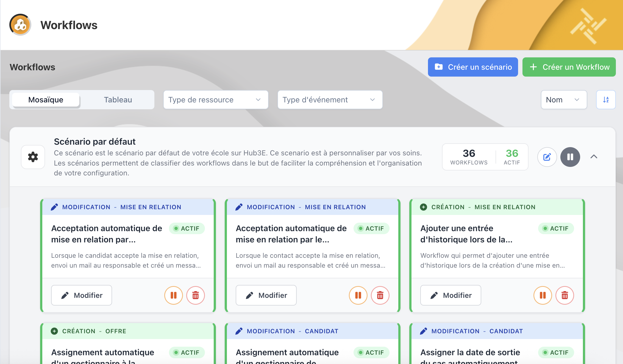
Task: Switch to Mosaïque view
Action: tap(46, 100)
